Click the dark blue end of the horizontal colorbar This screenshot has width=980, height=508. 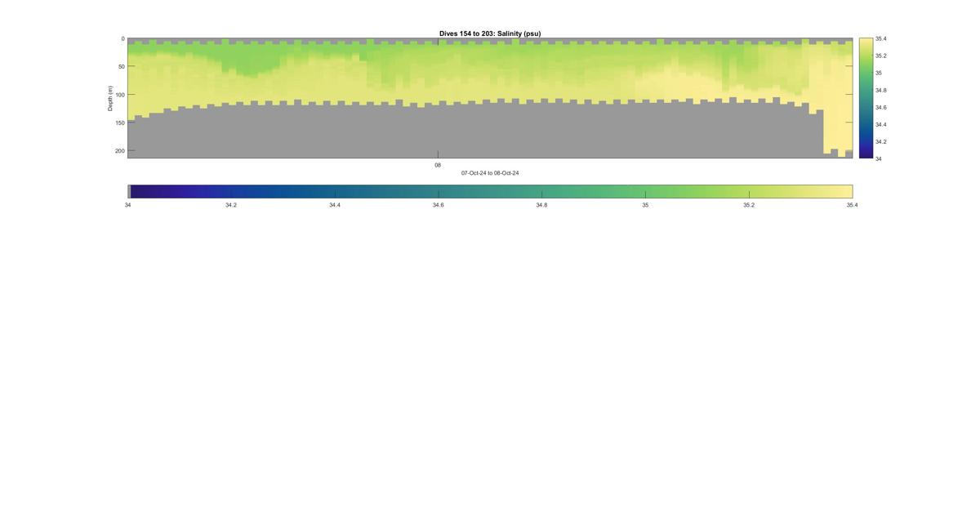[x=139, y=191]
